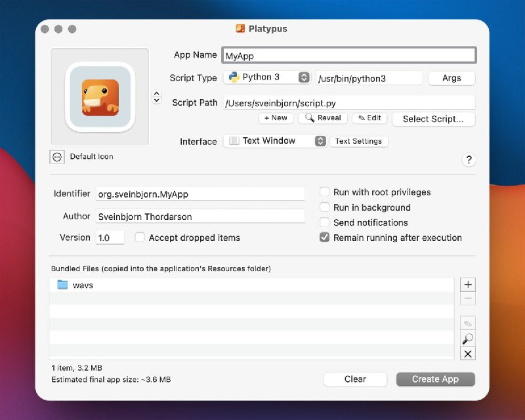Toggle Run in background checkbox
The width and height of the screenshot is (525, 420).
point(324,207)
